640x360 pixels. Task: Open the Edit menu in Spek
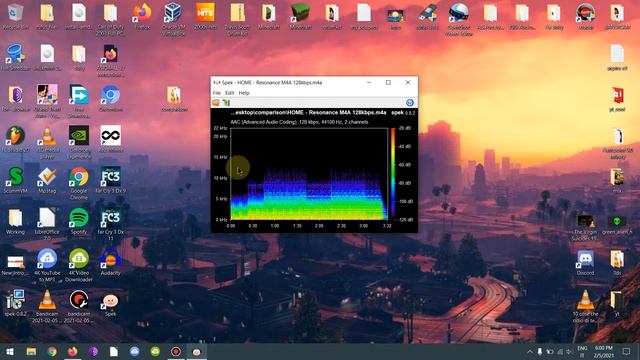tap(229, 93)
